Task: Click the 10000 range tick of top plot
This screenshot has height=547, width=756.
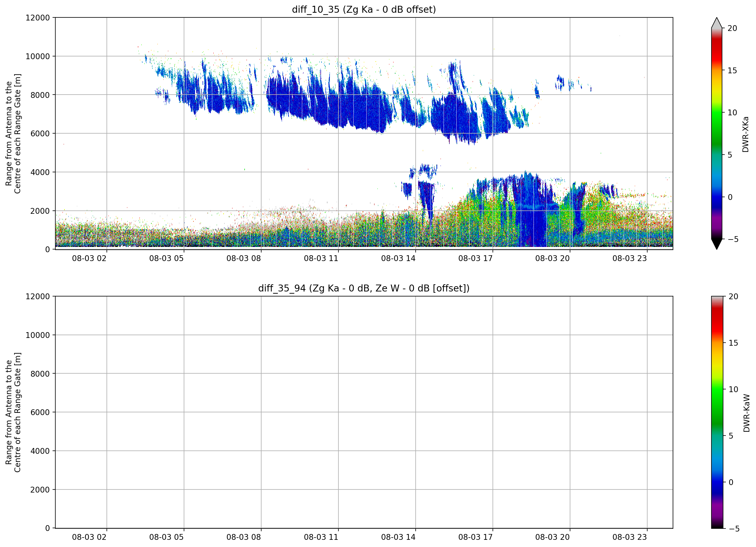Action: [38, 56]
